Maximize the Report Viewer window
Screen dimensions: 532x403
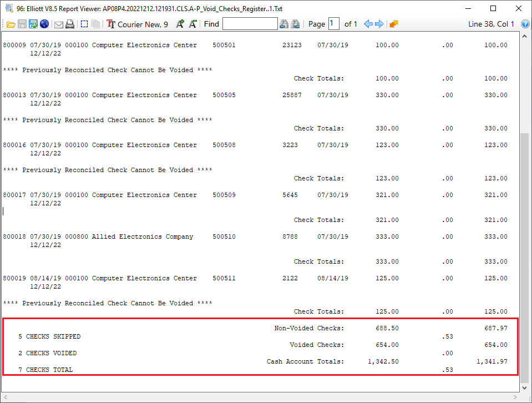pos(493,8)
